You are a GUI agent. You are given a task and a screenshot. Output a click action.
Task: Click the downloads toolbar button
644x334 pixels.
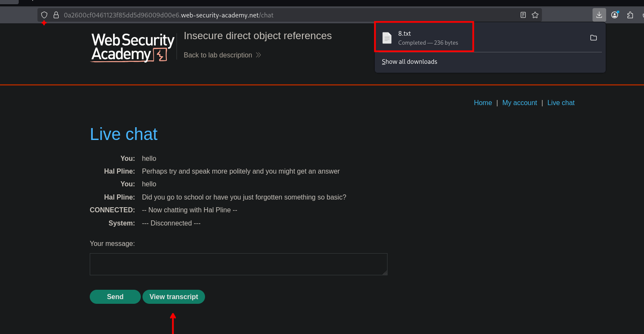click(x=599, y=15)
